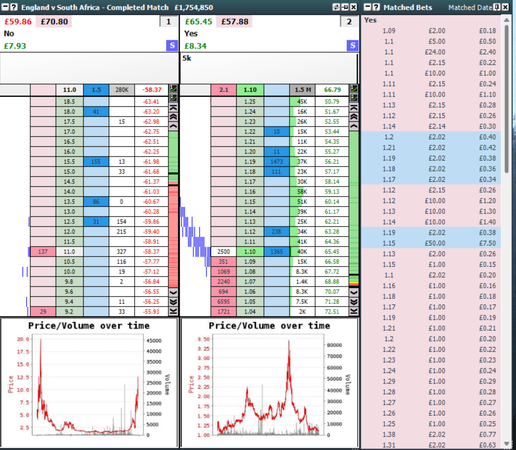Jump to top of No ladder
This screenshot has width=516, height=450.
click(x=174, y=107)
